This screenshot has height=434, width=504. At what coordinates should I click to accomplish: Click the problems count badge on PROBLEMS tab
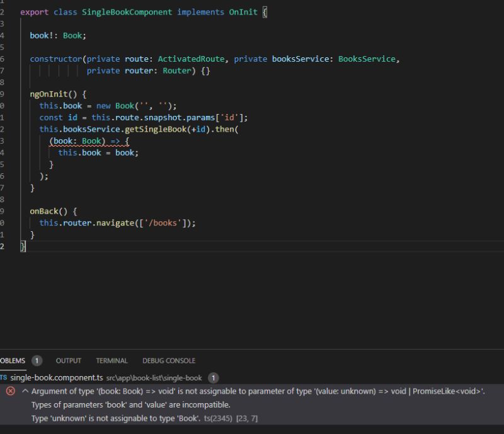tap(37, 360)
